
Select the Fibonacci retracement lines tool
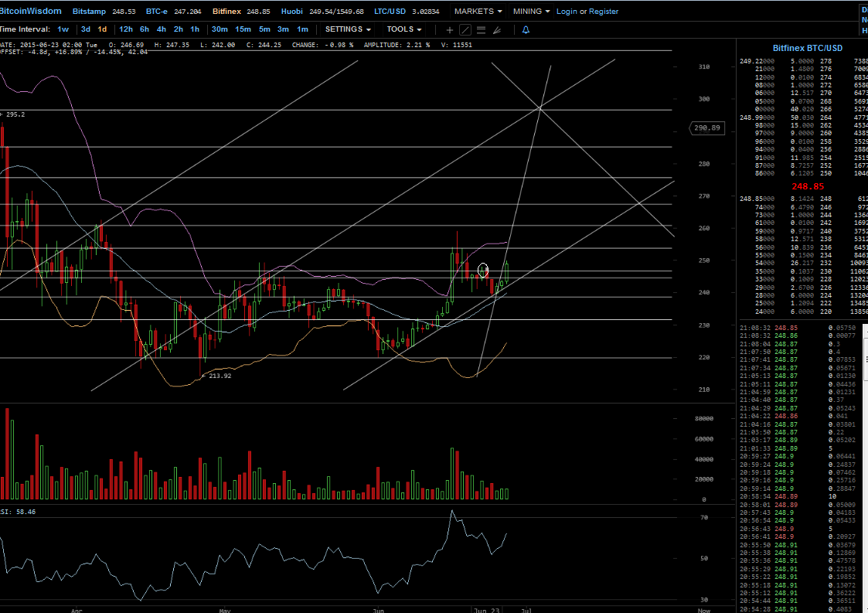coord(481,30)
